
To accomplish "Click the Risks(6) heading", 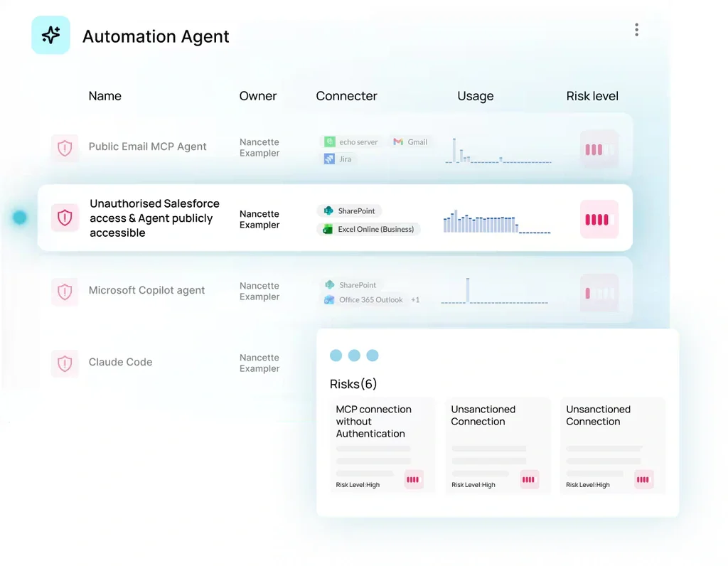I will coord(353,384).
